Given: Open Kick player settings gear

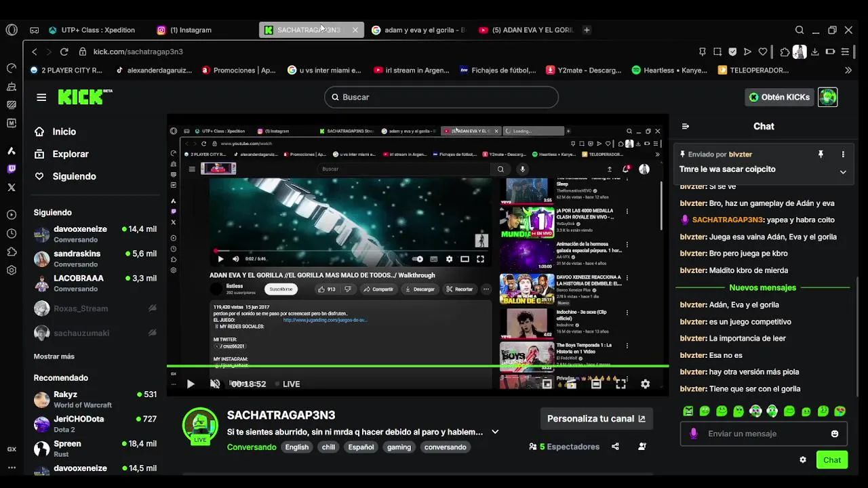Looking at the screenshot, I should tap(645, 384).
